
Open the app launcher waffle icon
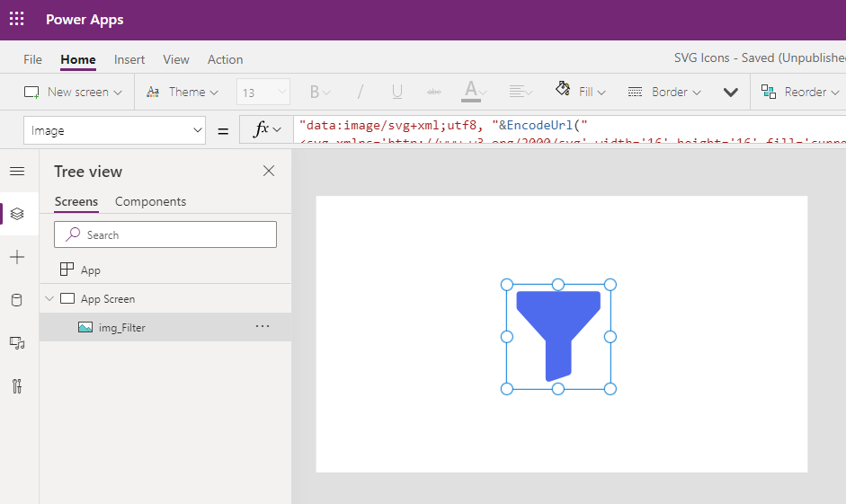pos(17,19)
